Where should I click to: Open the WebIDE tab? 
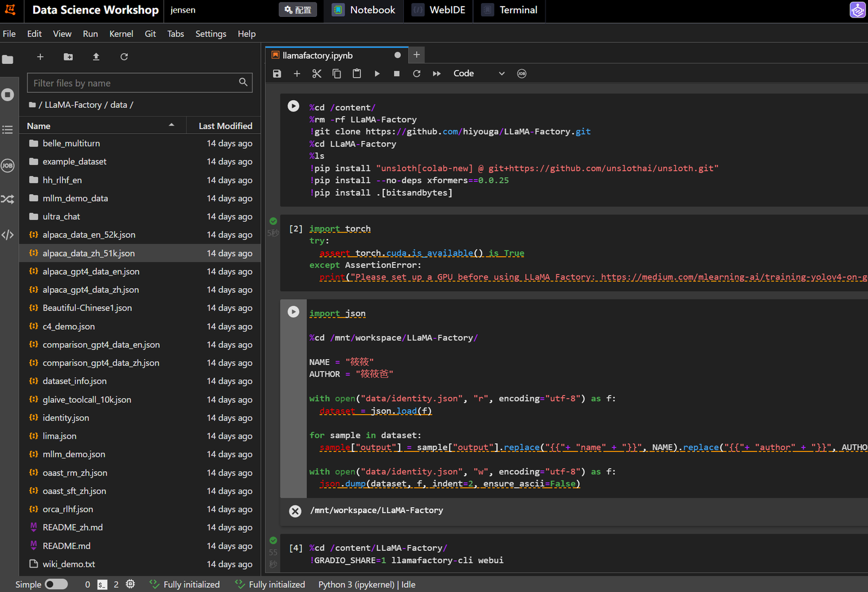point(447,10)
